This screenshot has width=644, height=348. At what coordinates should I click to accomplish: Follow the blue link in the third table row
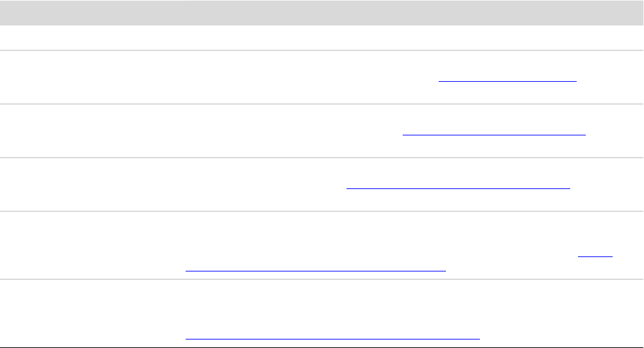494,131
